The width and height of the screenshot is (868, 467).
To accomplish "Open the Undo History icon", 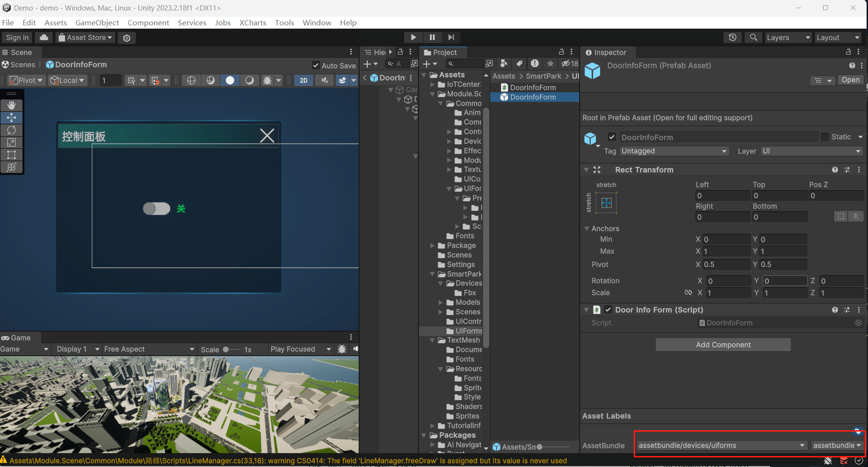I will 732,37.
